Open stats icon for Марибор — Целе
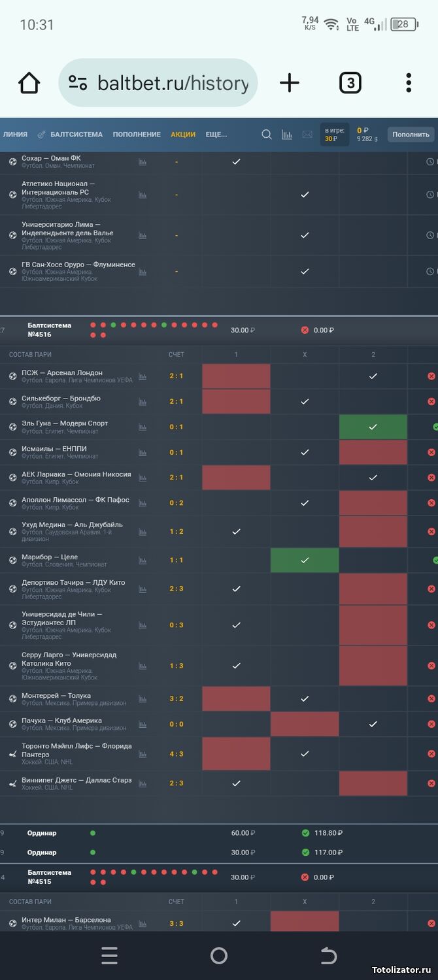The height and width of the screenshot is (980, 438). [143, 561]
